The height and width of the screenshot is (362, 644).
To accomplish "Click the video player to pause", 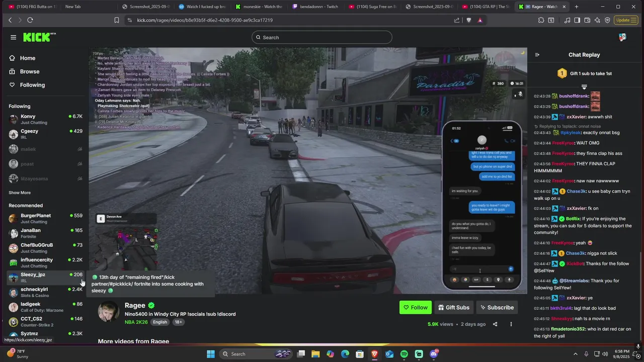I will pyautogui.click(x=308, y=171).
